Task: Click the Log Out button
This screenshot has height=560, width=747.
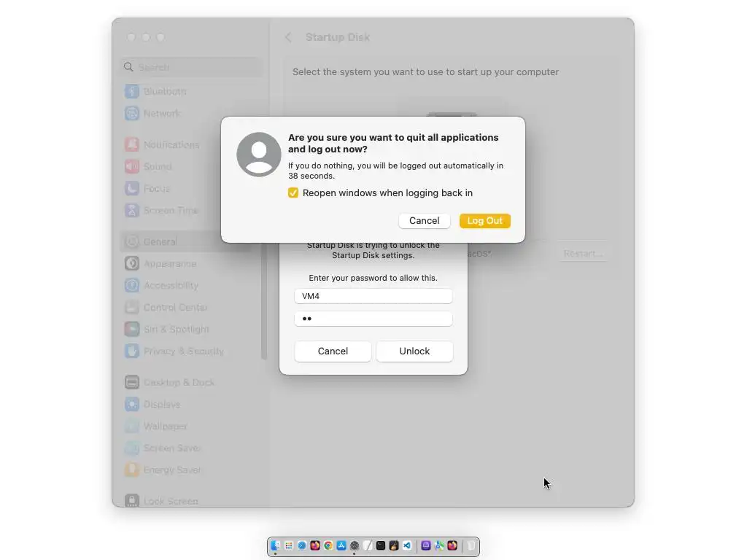Action: tap(484, 220)
